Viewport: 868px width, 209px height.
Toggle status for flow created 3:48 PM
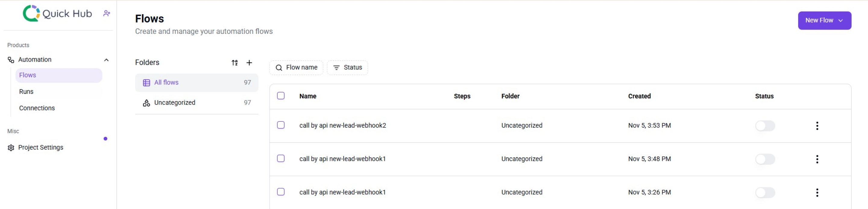point(765,159)
